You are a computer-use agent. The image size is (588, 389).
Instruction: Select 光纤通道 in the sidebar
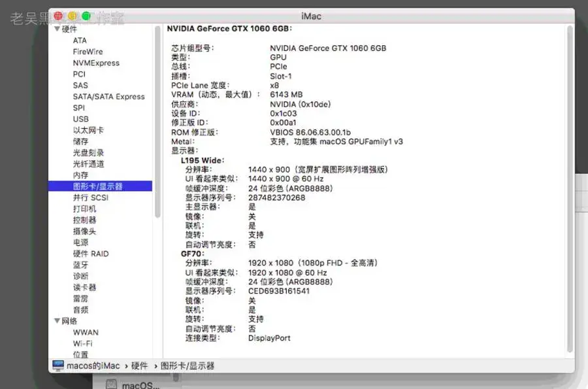tap(88, 164)
